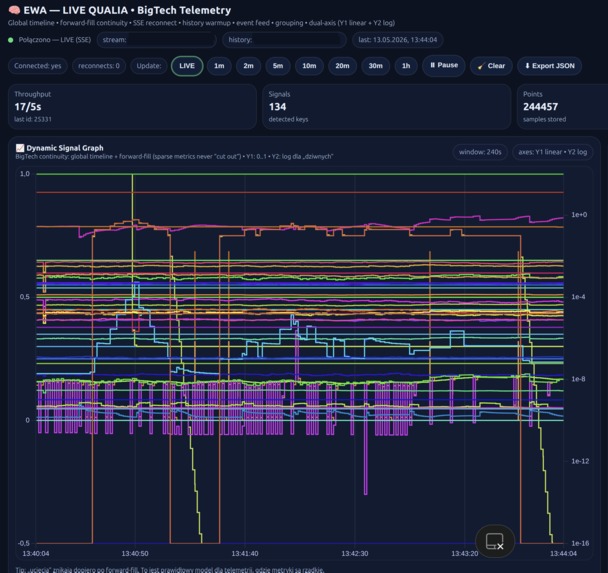The width and height of the screenshot is (608, 573).
Task: Click the 1e-4 right axis label
Action: point(578,297)
